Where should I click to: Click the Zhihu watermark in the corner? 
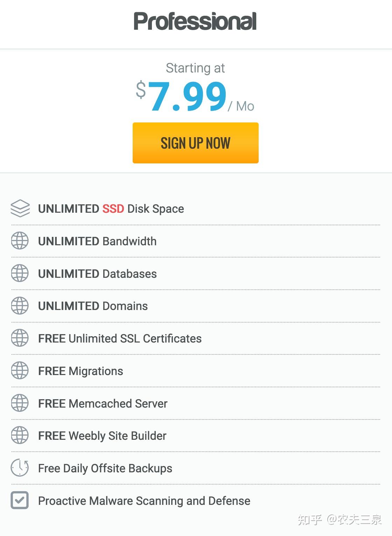(x=339, y=520)
